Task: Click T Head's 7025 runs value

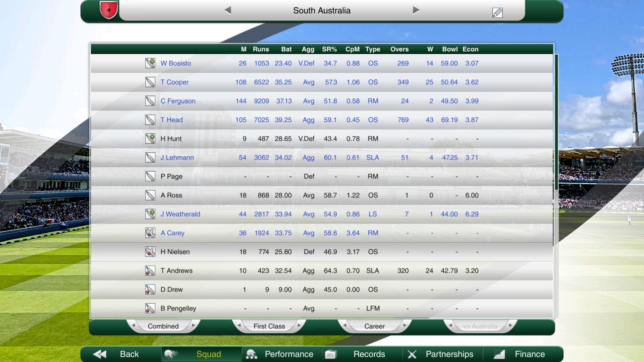Action: (x=261, y=120)
